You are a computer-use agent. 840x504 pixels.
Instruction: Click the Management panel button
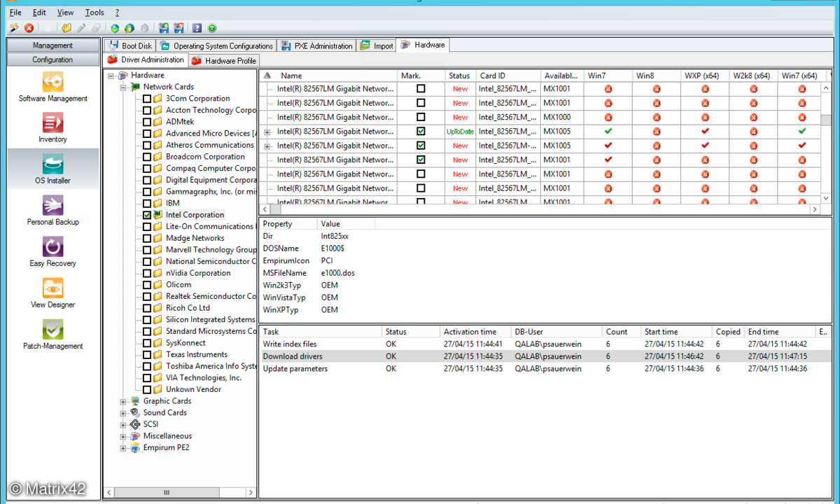click(x=52, y=45)
